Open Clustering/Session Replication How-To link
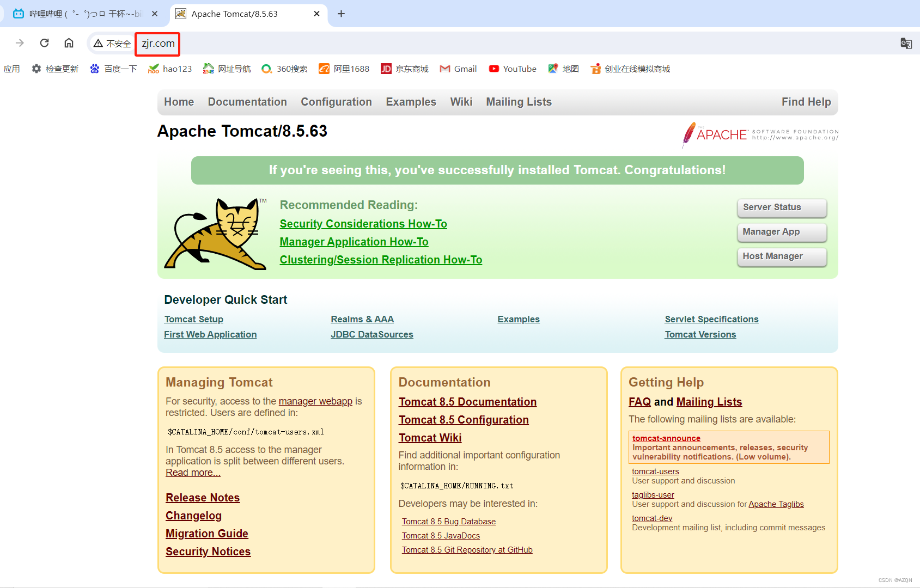This screenshot has height=588, width=920. pos(381,260)
